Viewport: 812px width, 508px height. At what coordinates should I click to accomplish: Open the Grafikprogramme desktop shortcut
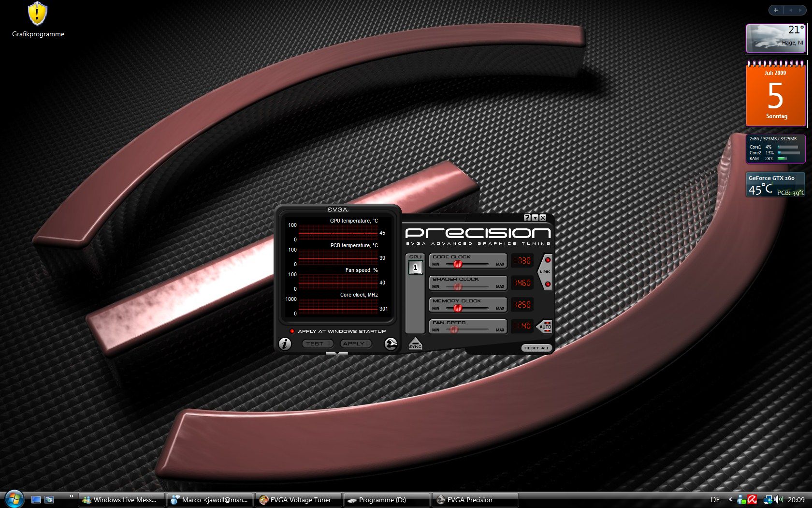38,20
